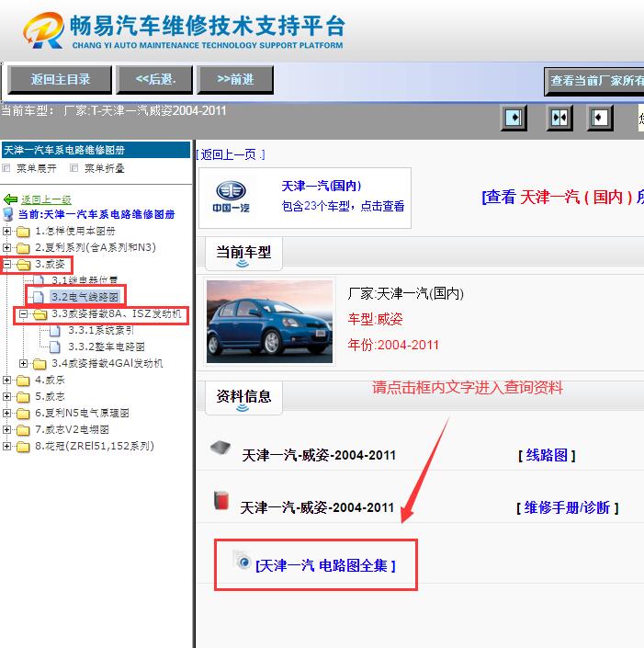This screenshot has width=644, height=648.
Task: Click the page icon of 3.3.2整车电路图
Action: point(55,347)
